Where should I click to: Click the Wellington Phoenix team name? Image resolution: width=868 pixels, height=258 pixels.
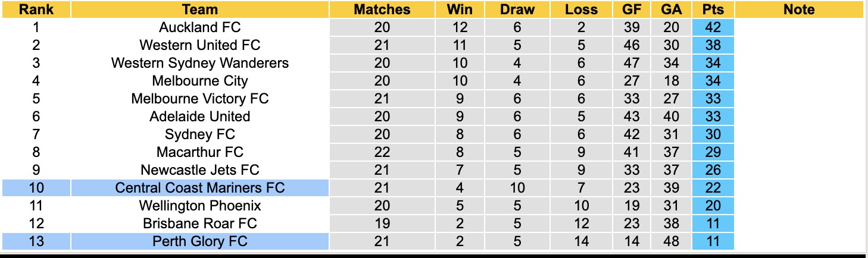point(200,206)
